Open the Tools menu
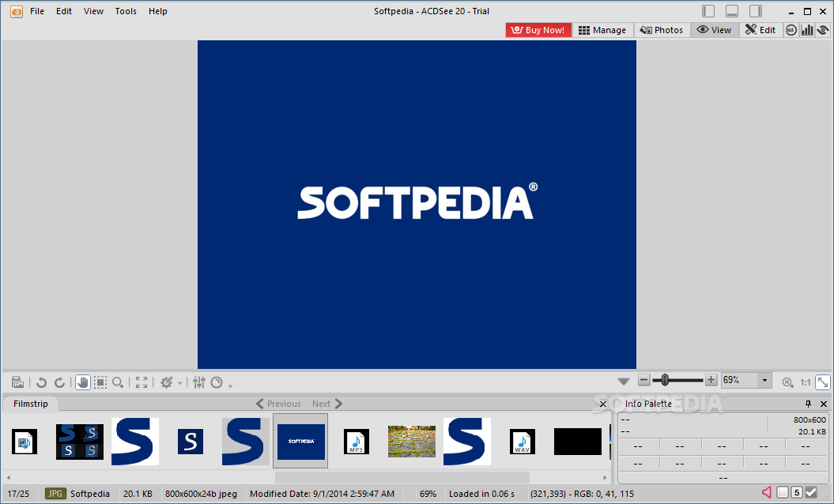 coord(126,11)
